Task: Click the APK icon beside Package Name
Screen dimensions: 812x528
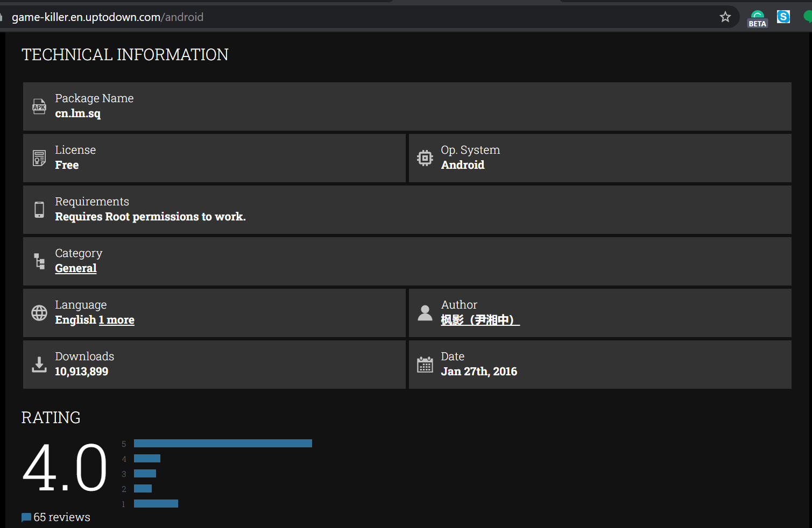Action: 39,106
